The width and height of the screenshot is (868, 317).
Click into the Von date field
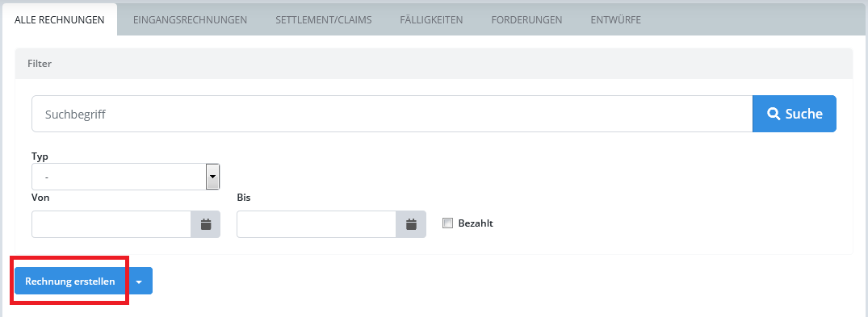(x=111, y=224)
